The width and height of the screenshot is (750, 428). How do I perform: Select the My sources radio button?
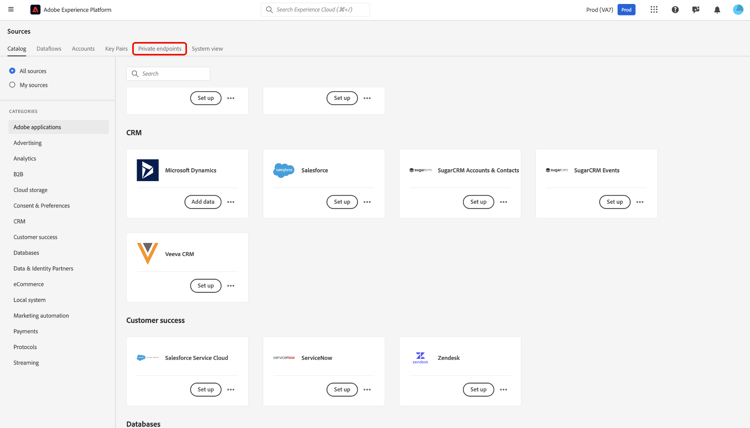pyautogui.click(x=12, y=85)
